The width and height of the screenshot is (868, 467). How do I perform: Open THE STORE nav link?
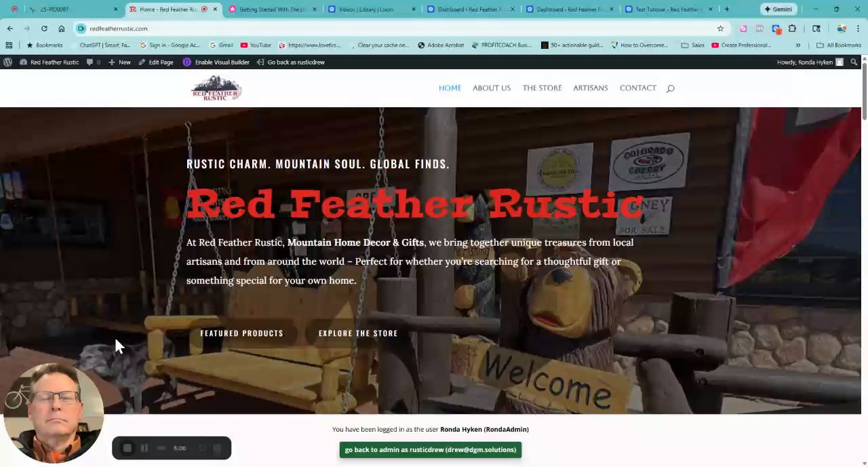pyautogui.click(x=542, y=88)
